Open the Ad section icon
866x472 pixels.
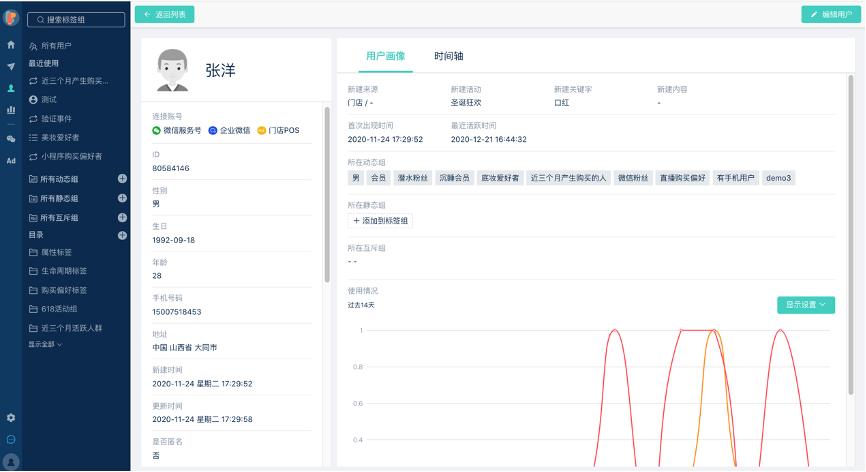pyautogui.click(x=11, y=161)
